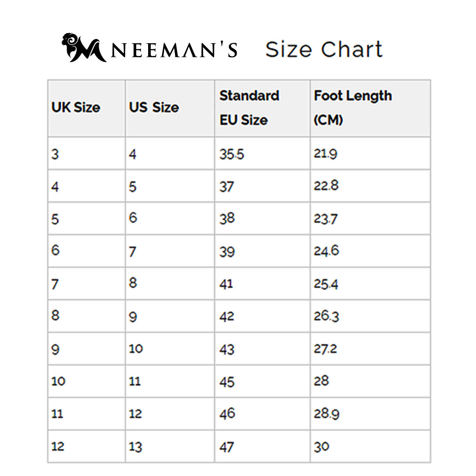Select foot length 22.8 cell
476x476 pixels.
point(326,186)
